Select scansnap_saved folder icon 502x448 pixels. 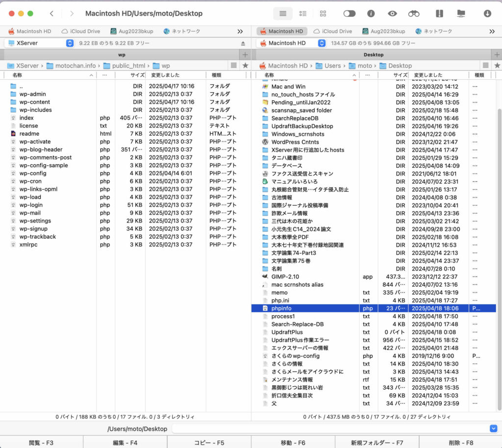[265, 110]
